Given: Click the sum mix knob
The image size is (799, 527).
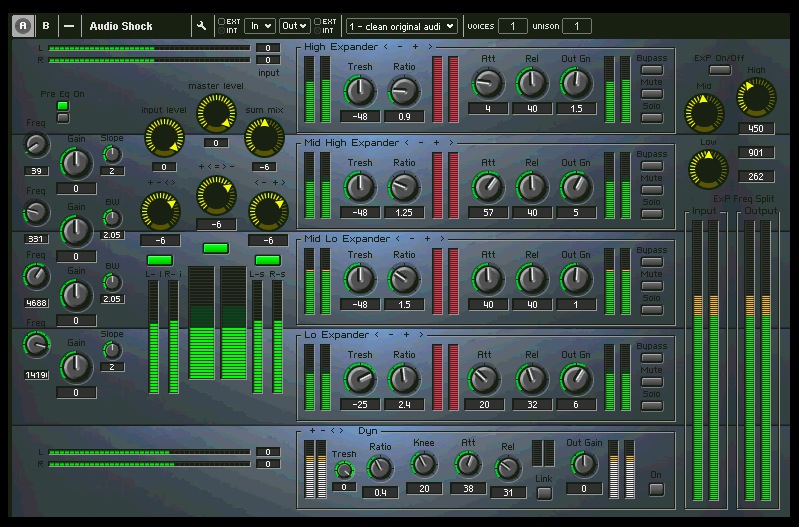Looking at the screenshot, I should [x=264, y=137].
